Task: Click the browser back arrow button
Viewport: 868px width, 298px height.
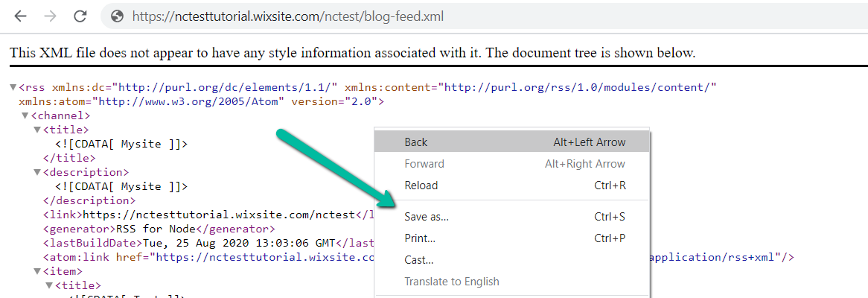Action: tap(20, 16)
